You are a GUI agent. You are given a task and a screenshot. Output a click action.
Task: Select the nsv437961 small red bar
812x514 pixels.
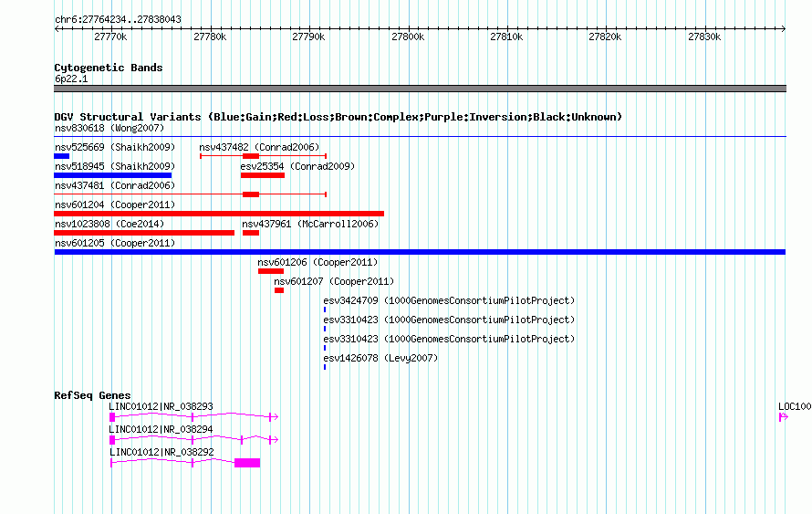click(251, 233)
